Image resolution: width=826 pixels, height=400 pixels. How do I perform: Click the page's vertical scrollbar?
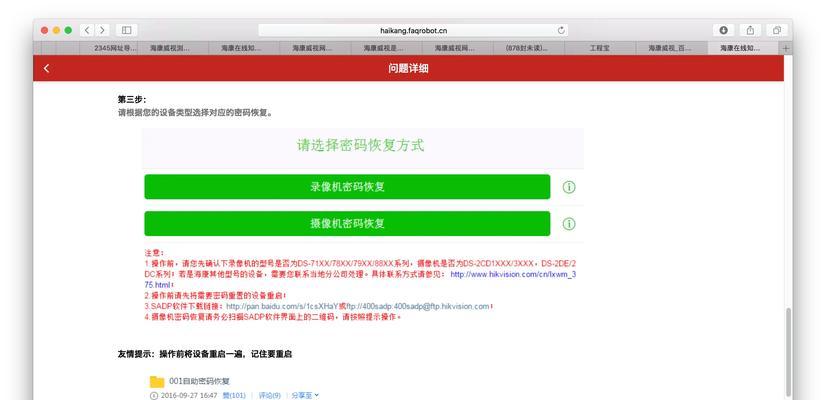pos(788,352)
